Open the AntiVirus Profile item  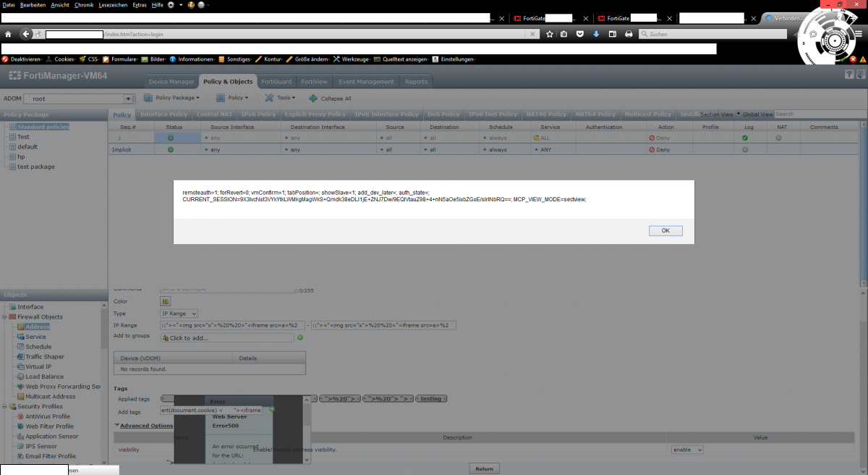(x=48, y=416)
